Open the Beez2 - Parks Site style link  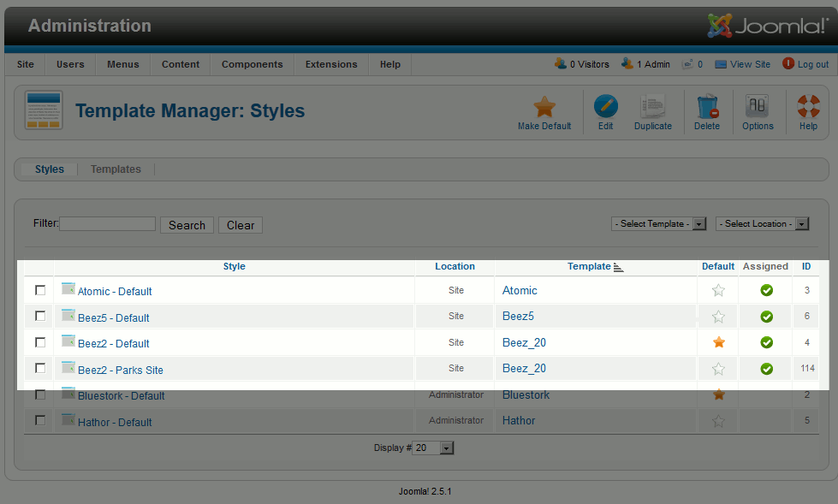click(x=120, y=370)
